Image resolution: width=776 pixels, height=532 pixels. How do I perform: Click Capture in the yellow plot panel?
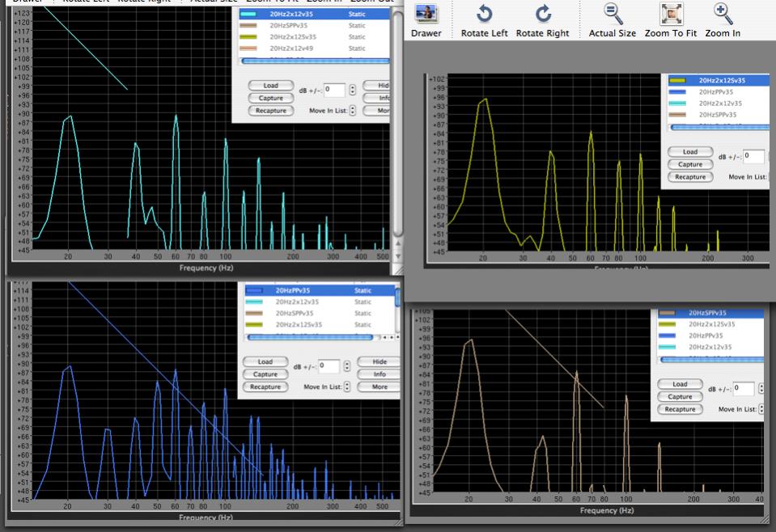(690, 164)
